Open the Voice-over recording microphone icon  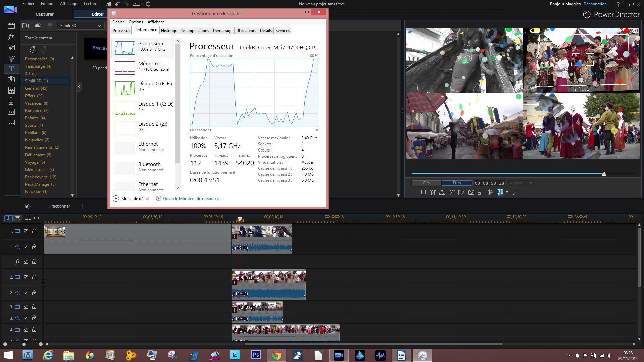(x=11, y=101)
